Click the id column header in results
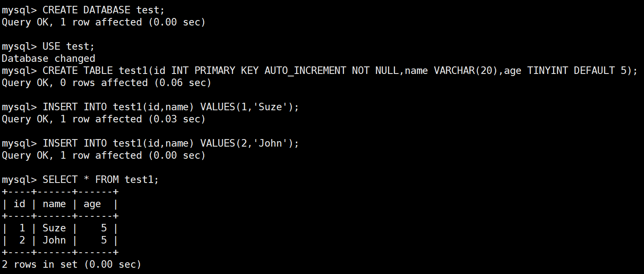Image resolution: width=644 pixels, height=274 pixels. tap(19, 204)
